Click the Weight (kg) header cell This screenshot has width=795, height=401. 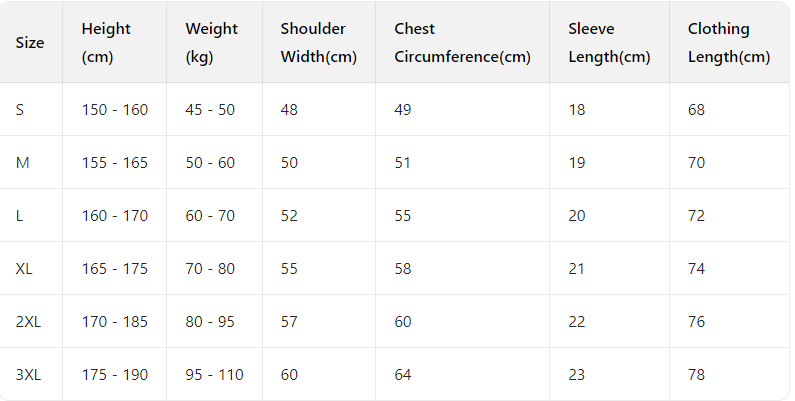(211, 43)
